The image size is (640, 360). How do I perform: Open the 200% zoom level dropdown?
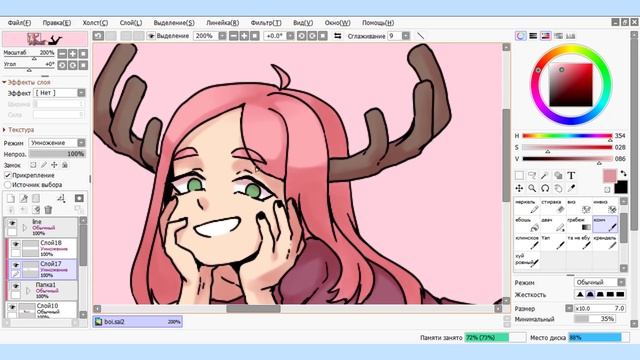[x=222, y=36]
